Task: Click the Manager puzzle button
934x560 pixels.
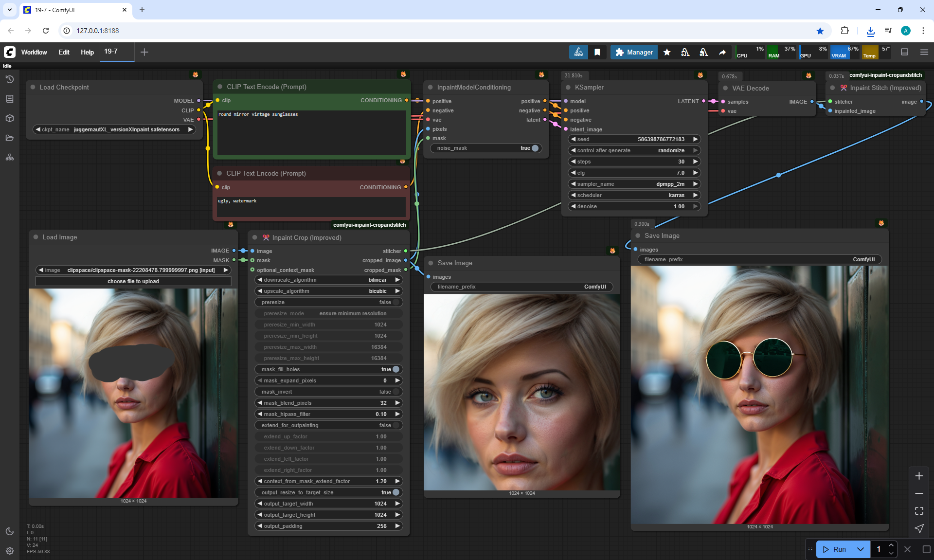Action: click(634, 52)
